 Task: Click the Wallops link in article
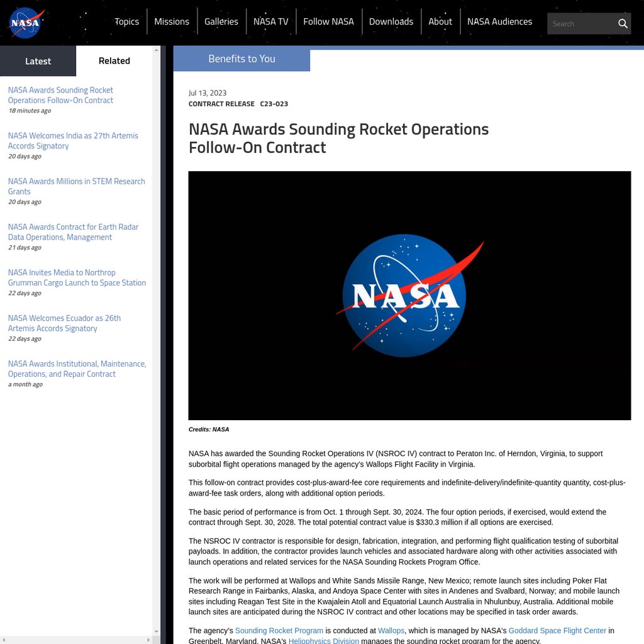pos(391,630)
